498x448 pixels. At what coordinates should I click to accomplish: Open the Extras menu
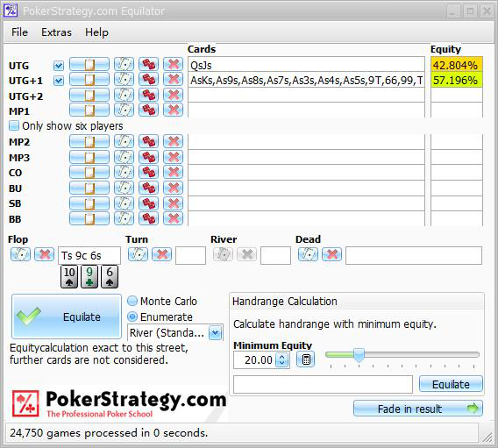click(56, 32)
